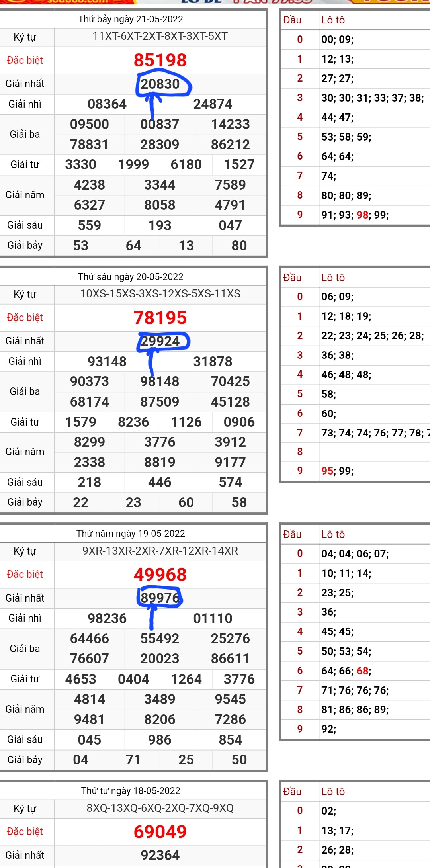Click the Giải nhất label beside 29924

(25, 341)
